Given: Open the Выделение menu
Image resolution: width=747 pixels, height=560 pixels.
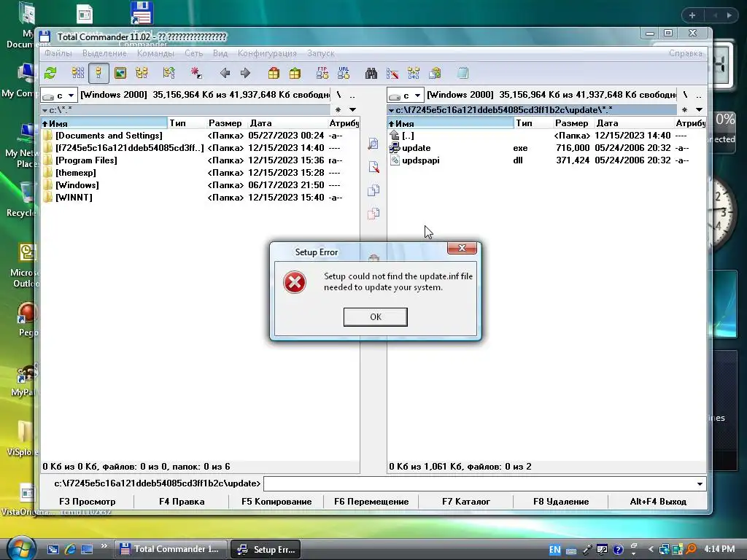Looking at the screenshot, I should [x=104, y=53].
